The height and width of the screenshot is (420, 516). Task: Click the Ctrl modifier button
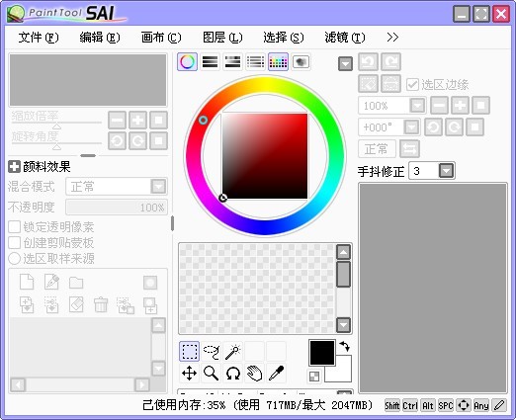(410, 405)
